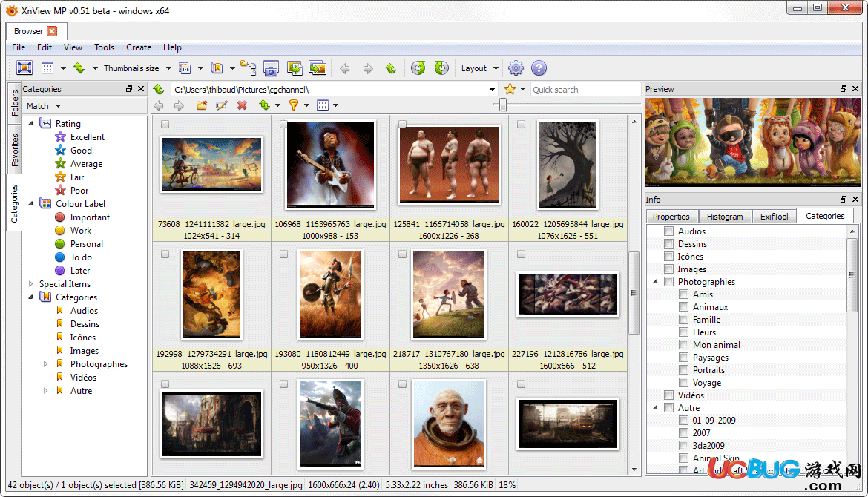Click the view mode grid icon in main toolbar
This screenshot has height=497, width=868.
click(x=47, y=68)
